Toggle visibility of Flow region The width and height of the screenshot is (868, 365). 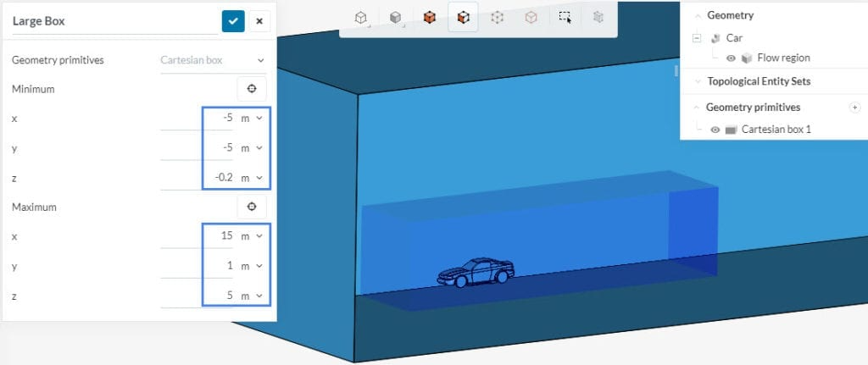731,58
